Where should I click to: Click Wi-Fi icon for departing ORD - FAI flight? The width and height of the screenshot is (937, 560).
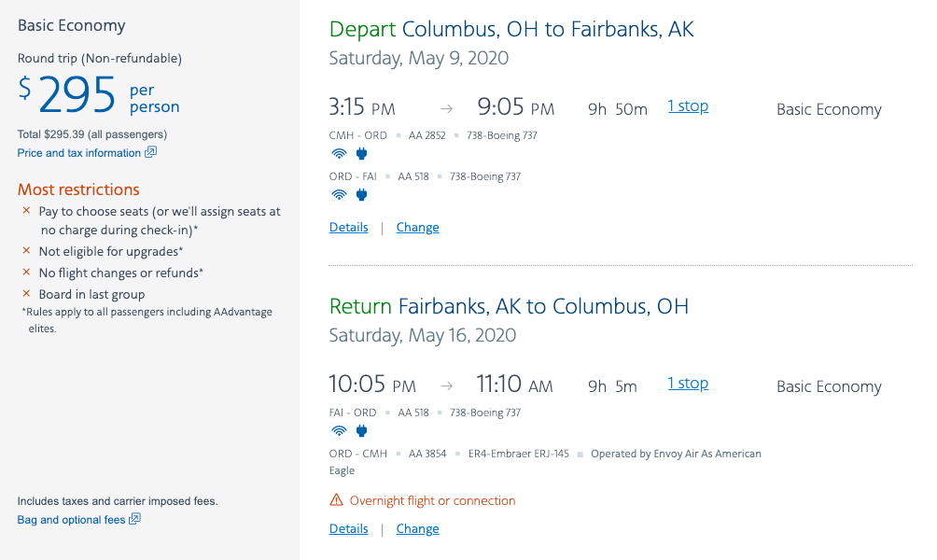tap(338, 195)
